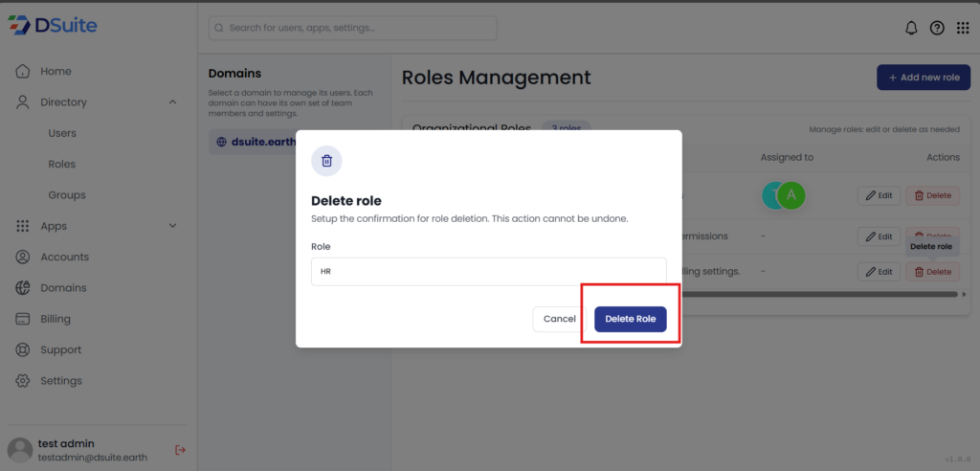Click the trash icon in the dialog header

pos(326,161)
